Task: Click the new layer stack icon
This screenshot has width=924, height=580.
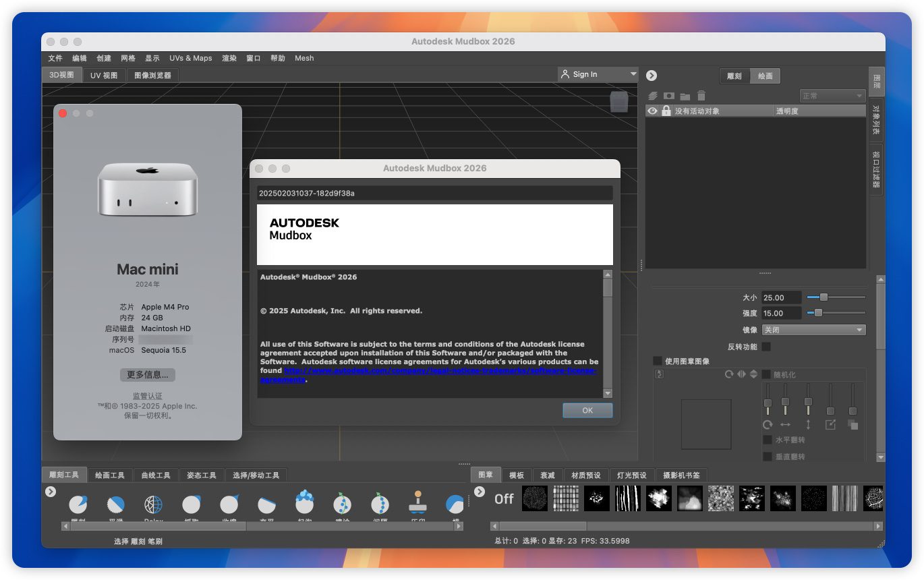Action: pyautogui.click(x=653, y=96)
